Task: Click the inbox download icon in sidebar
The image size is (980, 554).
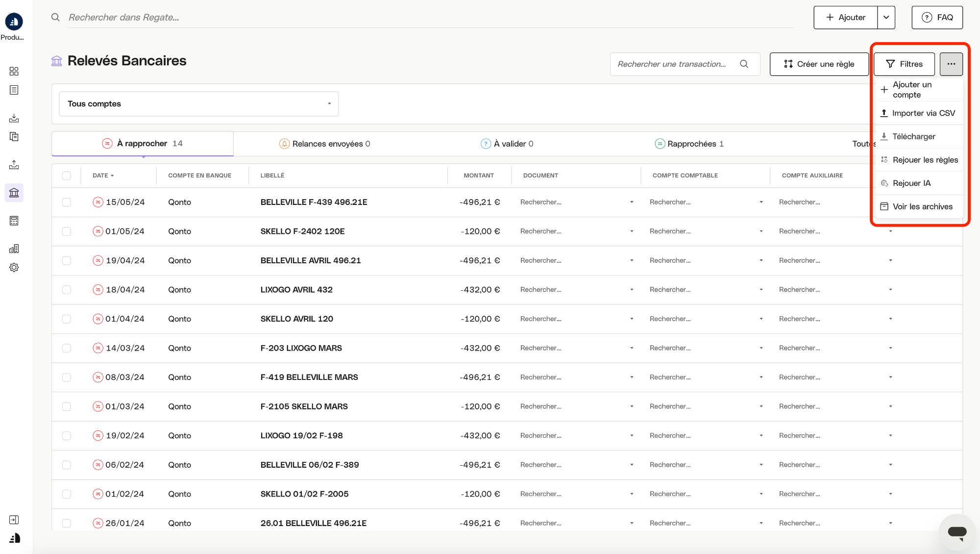Action: [x=14, y=118]
